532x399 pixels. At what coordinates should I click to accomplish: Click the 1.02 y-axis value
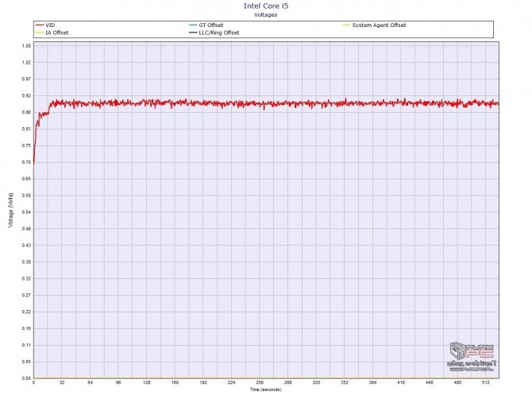pyautogui.click(x=26, y=63)
